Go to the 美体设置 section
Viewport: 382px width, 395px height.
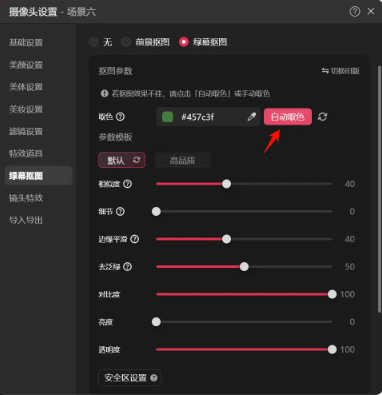click(x=26, y=87)
